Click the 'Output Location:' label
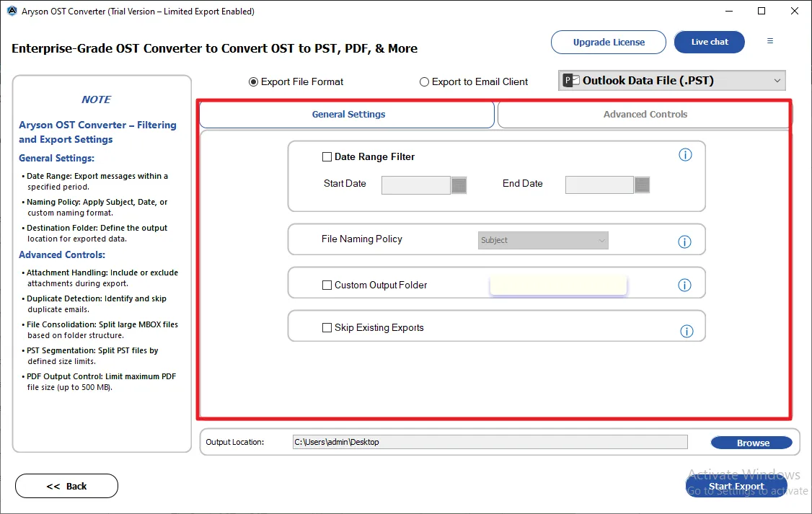Image resolution: width=812 pixels, height=514 pixels. 234,442
